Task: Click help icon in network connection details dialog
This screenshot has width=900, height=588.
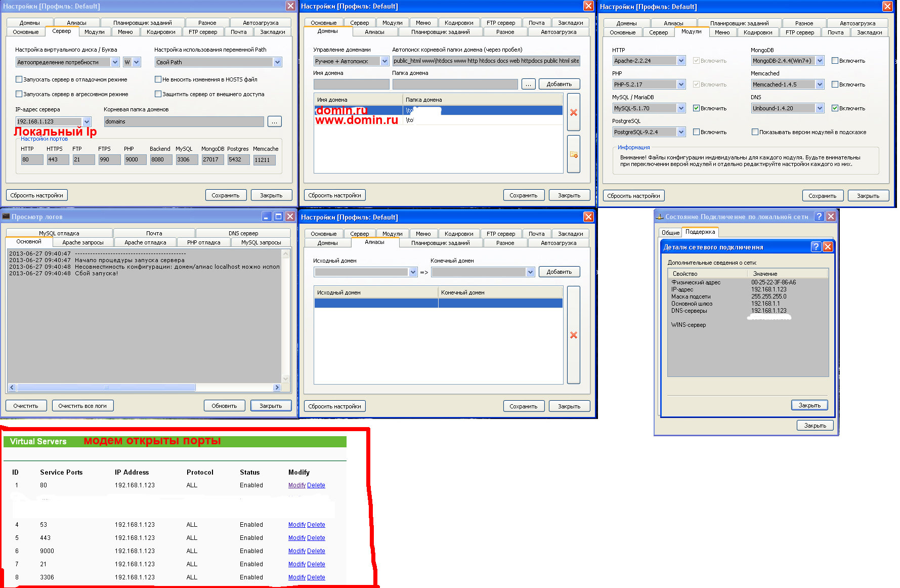Action: [816, 246]
